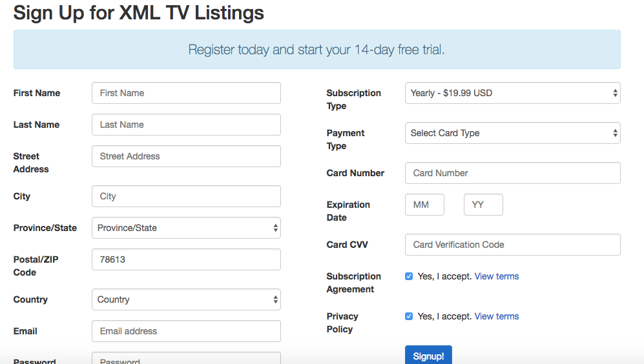Viewport: 644px width, 364px height.
Task: Open View terms link for Subscription Agreement
Action: (x=497, y=276)
